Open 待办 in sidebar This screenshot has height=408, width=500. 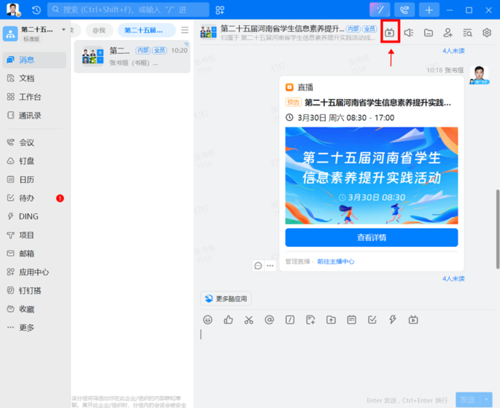(x=34, y=198)
